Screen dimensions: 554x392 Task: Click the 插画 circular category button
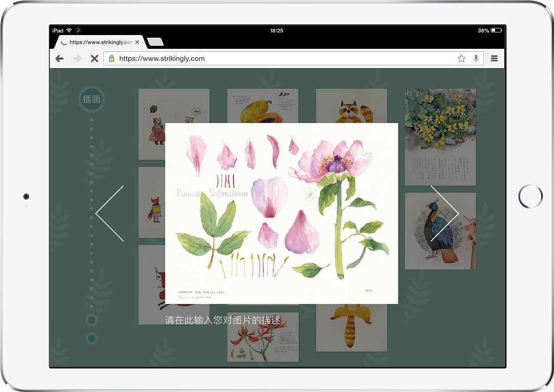[x=91, y=99]
